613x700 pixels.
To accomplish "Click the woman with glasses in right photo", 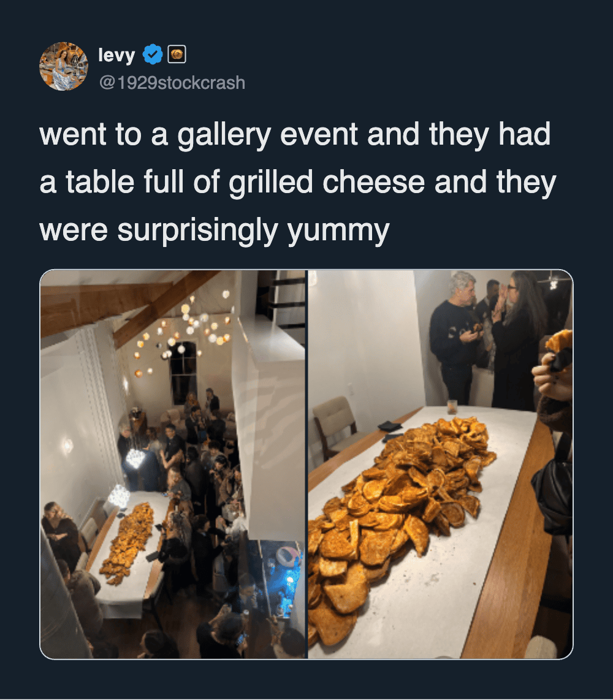I will coord(518,340).
